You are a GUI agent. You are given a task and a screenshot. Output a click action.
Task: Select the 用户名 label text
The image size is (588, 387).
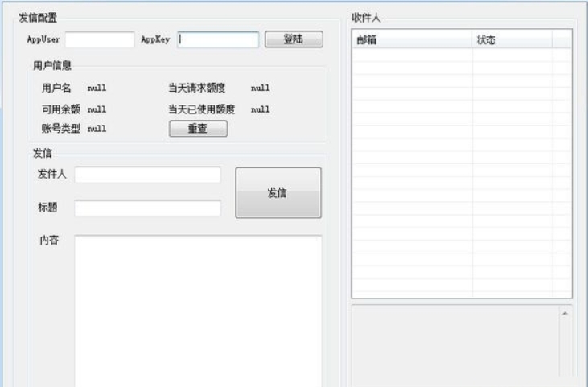point(56,89)
